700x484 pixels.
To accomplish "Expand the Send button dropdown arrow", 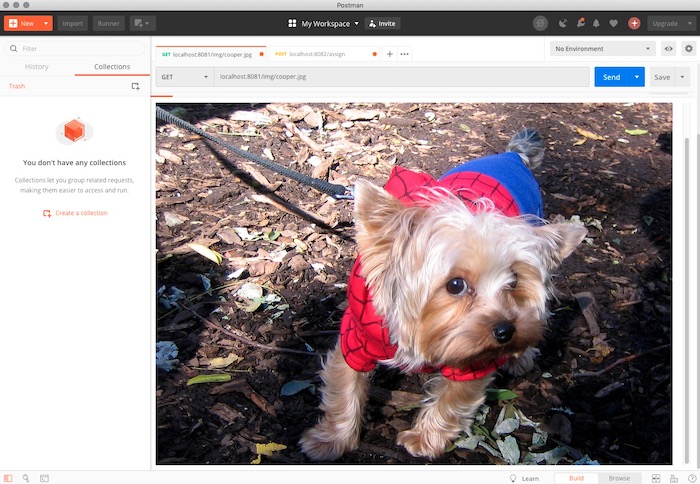I will pyautogui.click(x=637, y=77).
